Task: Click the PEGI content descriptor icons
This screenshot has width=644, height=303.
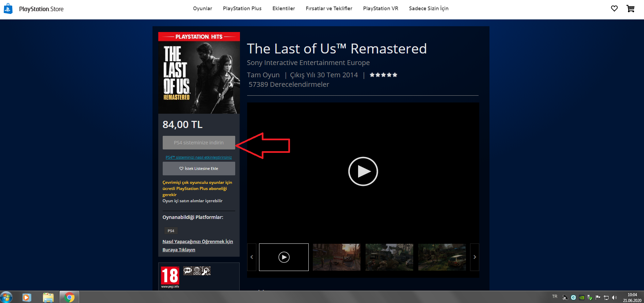Action: pos(197,271)
